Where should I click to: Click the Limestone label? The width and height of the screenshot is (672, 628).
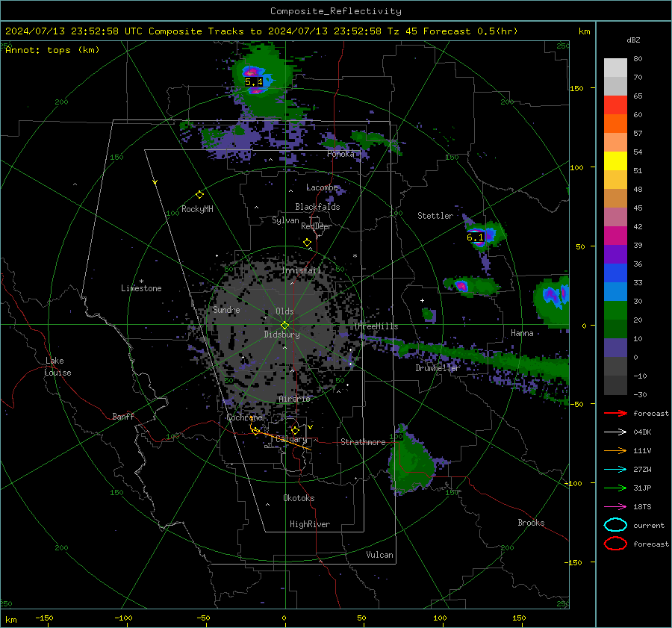(141, 288)
